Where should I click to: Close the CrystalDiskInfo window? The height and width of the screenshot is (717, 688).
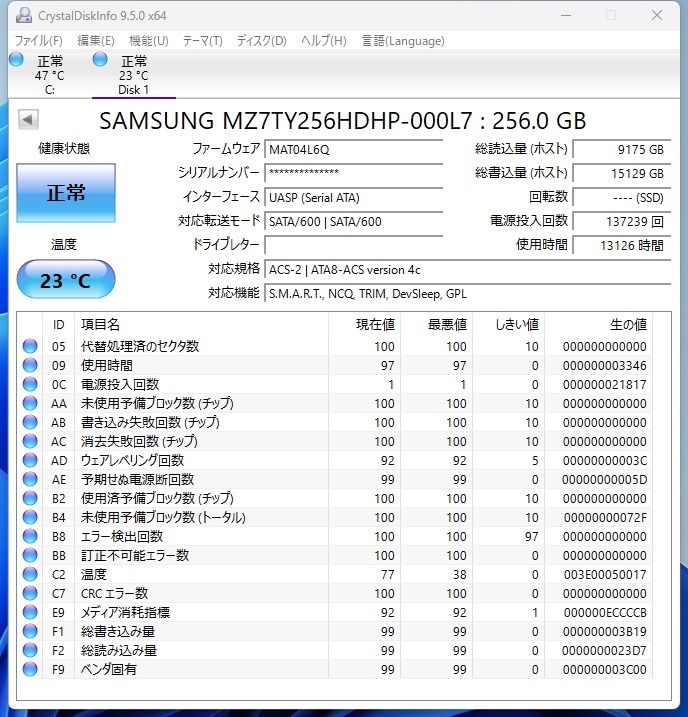coord(657,16)
